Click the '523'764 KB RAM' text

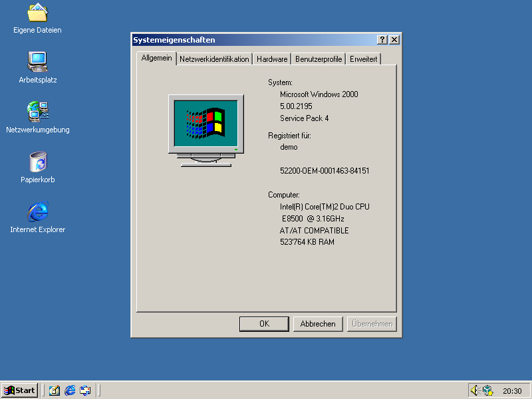pyautogui.click(x=307, y=242)
